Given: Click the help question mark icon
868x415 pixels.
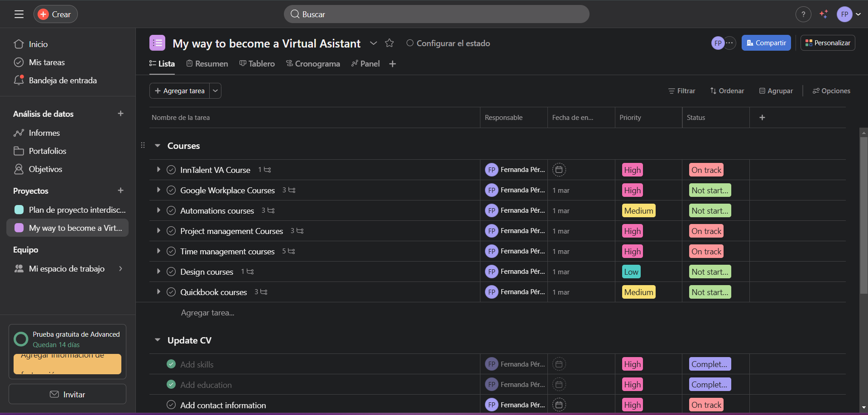Looking at the screenshot, I should tap(803, 14).
